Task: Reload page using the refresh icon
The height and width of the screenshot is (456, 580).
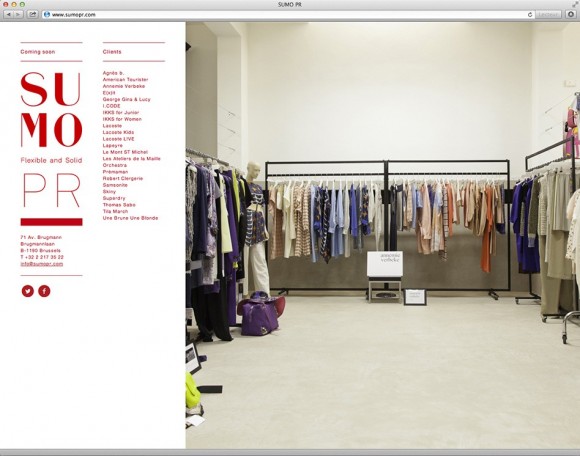Action: tap(530, 14)
